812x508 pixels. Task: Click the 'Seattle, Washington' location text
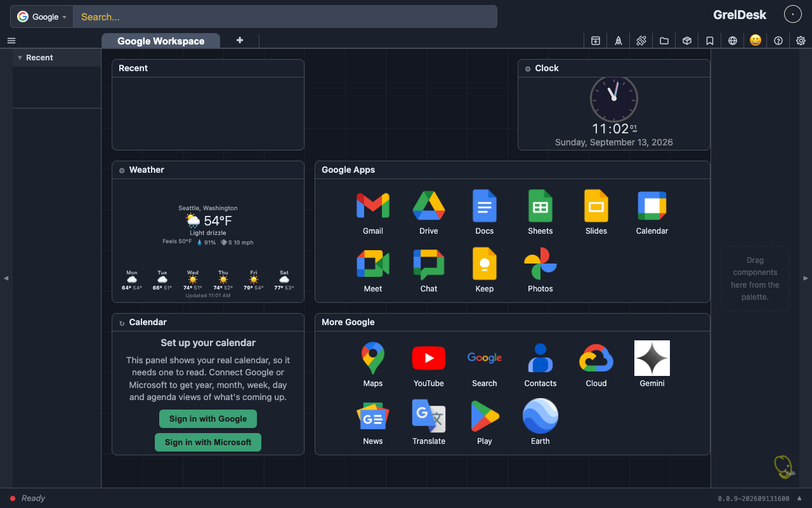(x=208, y=208)
